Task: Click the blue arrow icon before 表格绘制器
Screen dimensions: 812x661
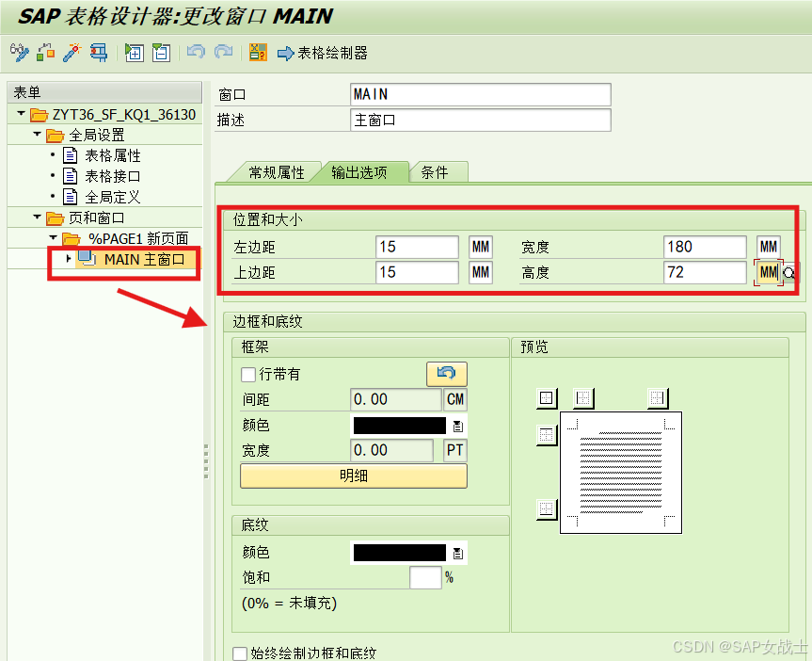Action: pyautogui.click(x=285, y=54)
